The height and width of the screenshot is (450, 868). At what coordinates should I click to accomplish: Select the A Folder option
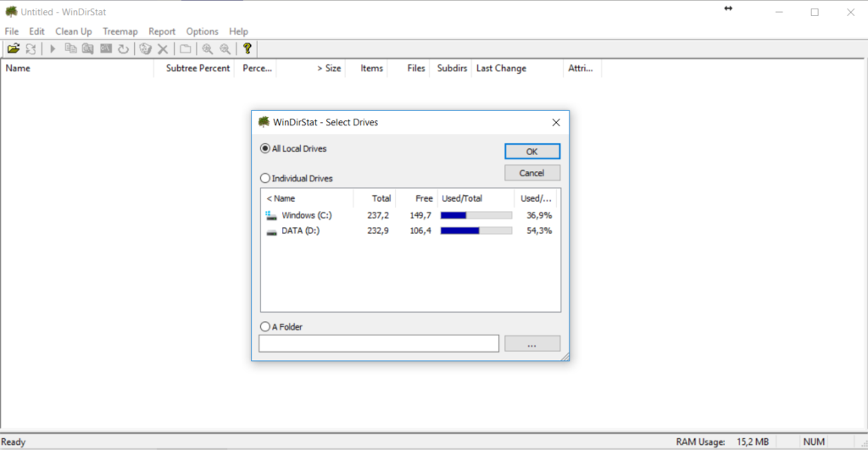pos(281,326)
